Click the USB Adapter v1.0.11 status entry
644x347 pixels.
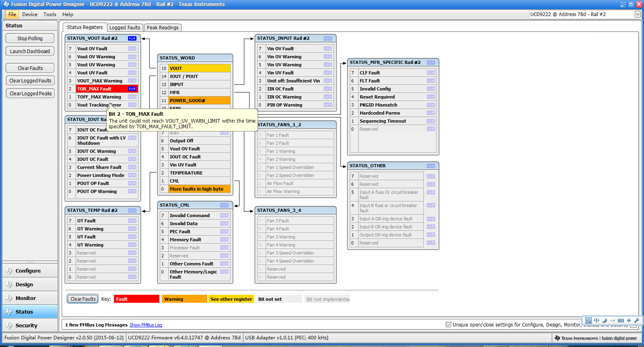[287, 338]
